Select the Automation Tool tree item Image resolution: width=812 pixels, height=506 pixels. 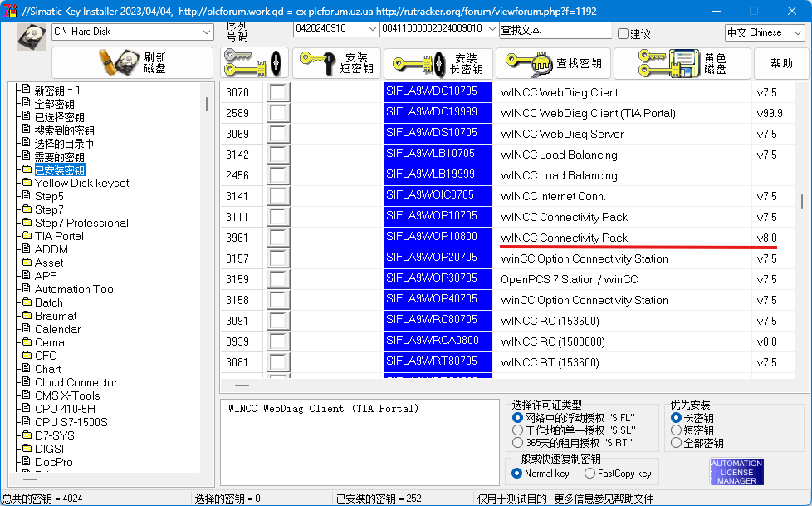(75, 289)
